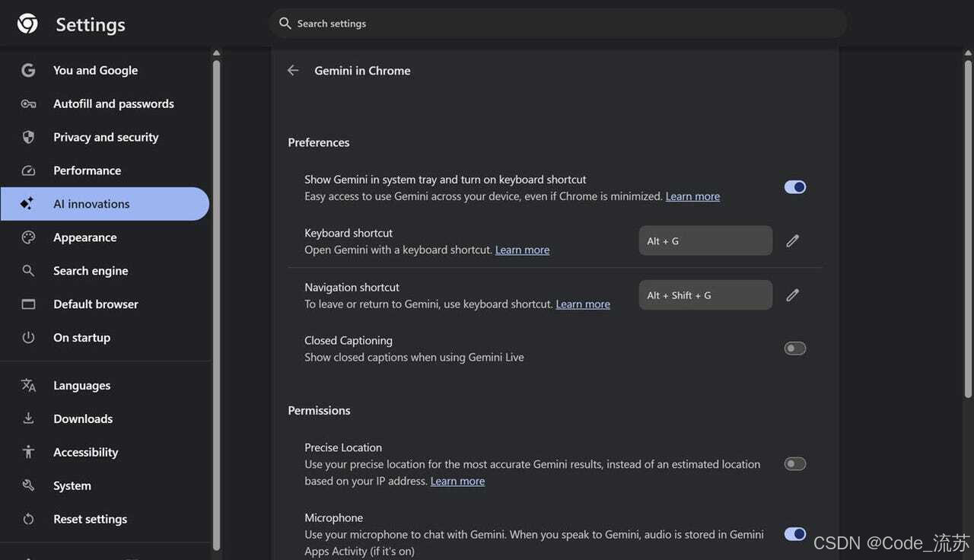Click the back arrow beside Gemini in Chrome
The width and height of the screenshot is (974, 560).
coord(293,70)
